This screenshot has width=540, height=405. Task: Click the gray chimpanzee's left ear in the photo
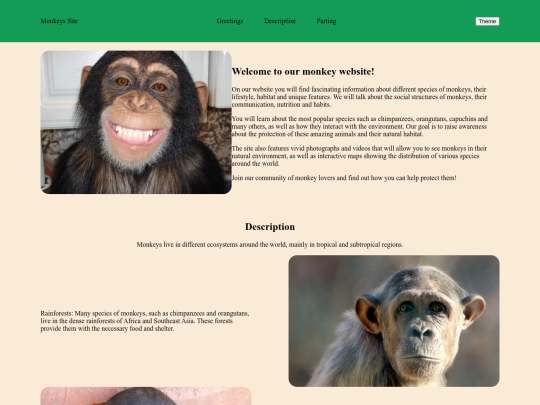[367, 314]
